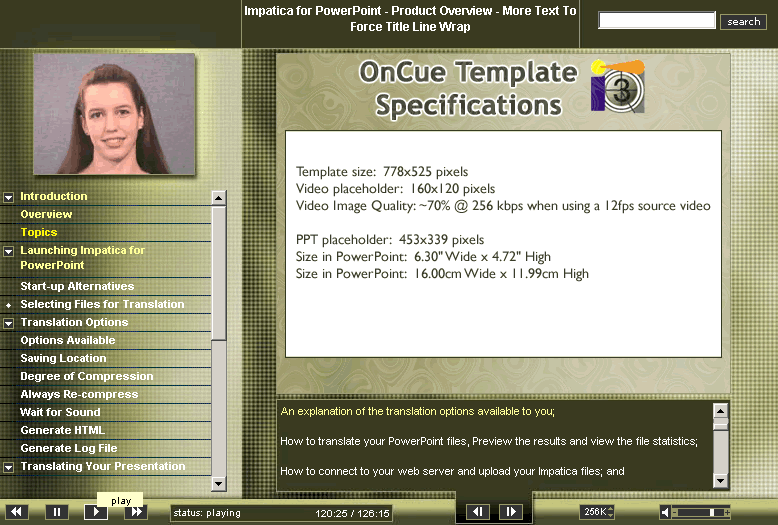Open Always Re-compress topic
This screenshot has height=525, width=778.
(79, 394)
